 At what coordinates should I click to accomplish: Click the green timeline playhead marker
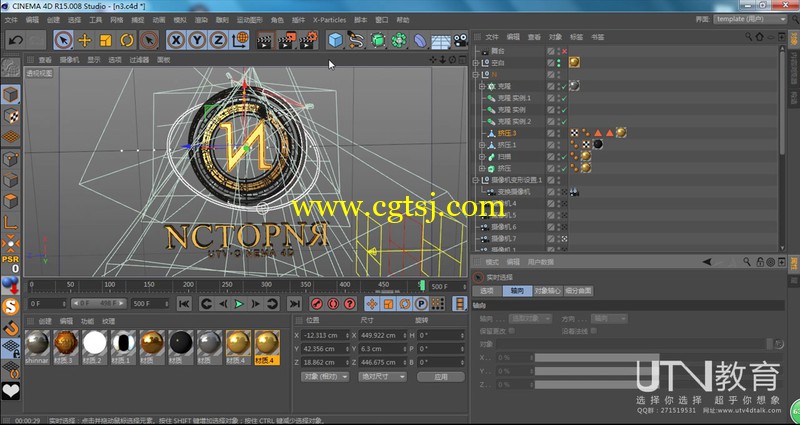422,285
